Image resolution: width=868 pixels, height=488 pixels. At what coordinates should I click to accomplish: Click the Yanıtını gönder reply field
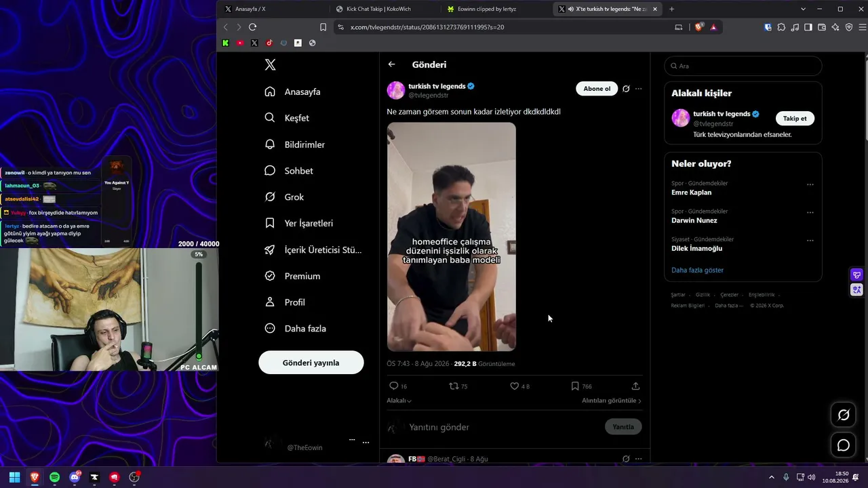tap(505, 427)
